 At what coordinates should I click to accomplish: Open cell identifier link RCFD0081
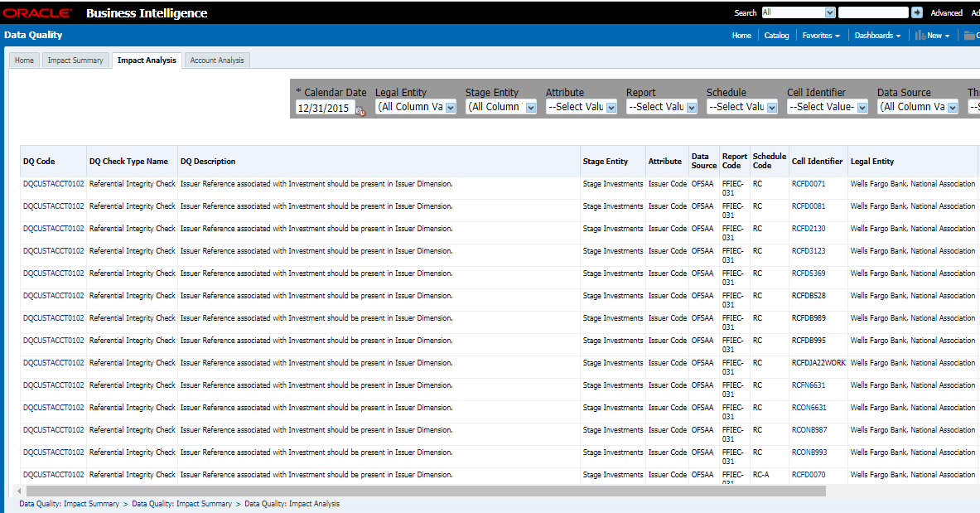[809, 206]
